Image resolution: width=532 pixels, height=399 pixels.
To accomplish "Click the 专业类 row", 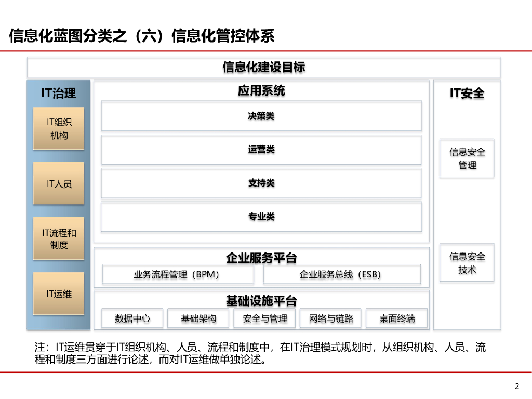I will click(261, 217).
